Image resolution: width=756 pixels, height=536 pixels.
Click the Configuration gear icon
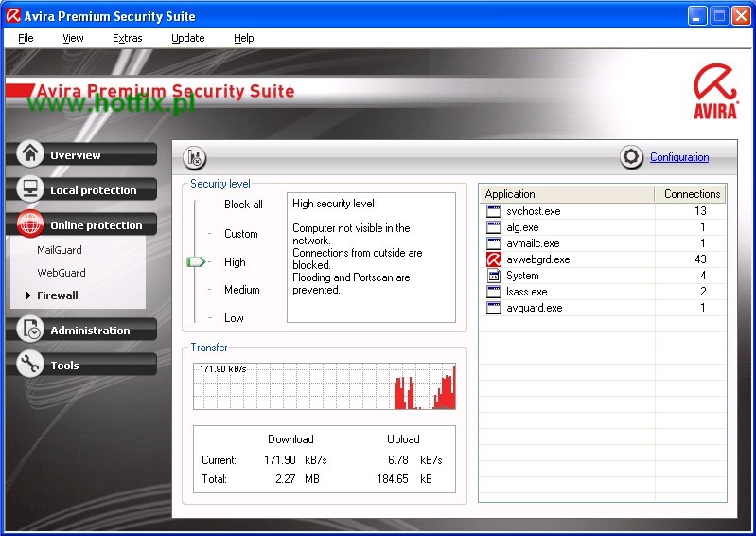coord(631,157)
